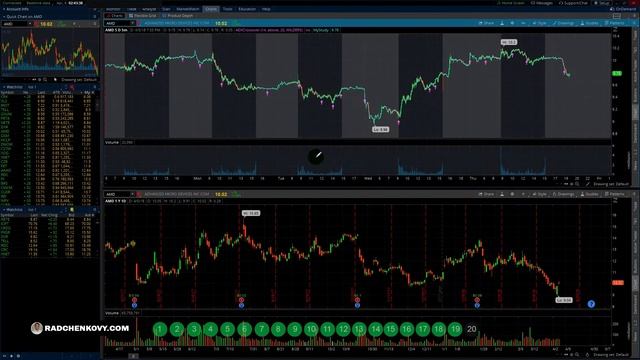Click the Quick Chart thumbnail graph
Viewport: 640px width, 360px height.
[49, 53]
